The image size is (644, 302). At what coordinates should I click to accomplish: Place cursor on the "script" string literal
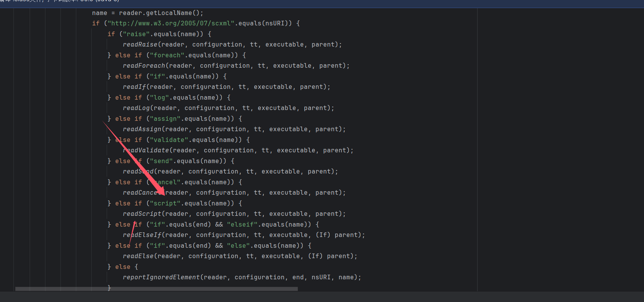[165, 204]
